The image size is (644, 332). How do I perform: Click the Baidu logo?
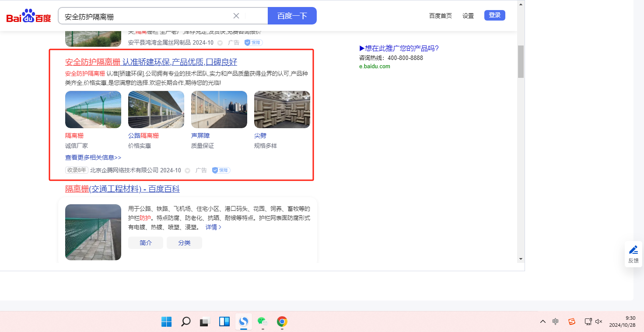click(28, 17)
